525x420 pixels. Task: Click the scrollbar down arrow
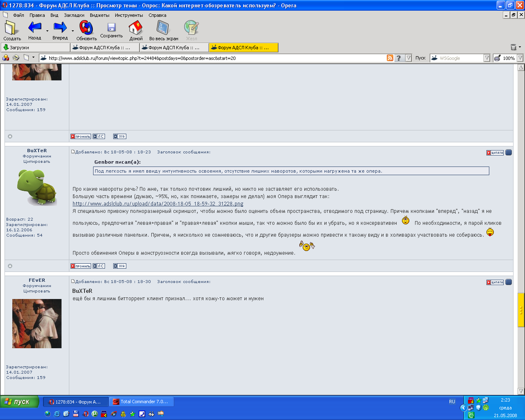click(x=521, y=391)
